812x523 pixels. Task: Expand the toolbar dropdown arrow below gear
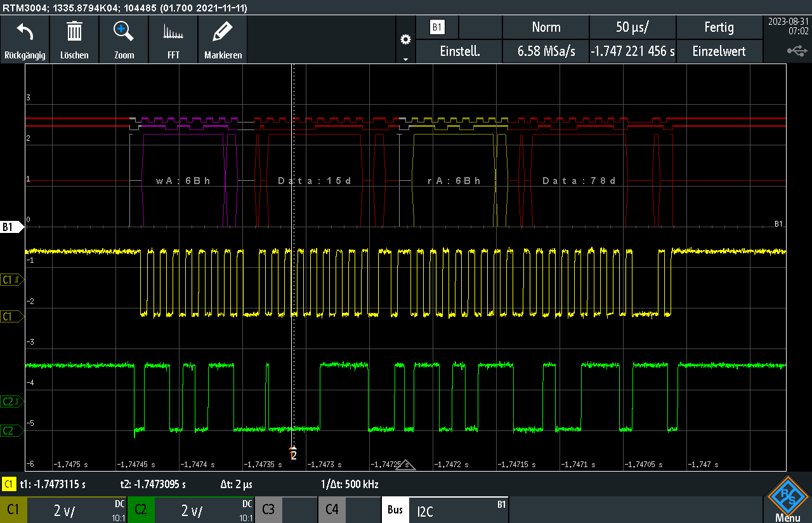(x=405, y=59)
